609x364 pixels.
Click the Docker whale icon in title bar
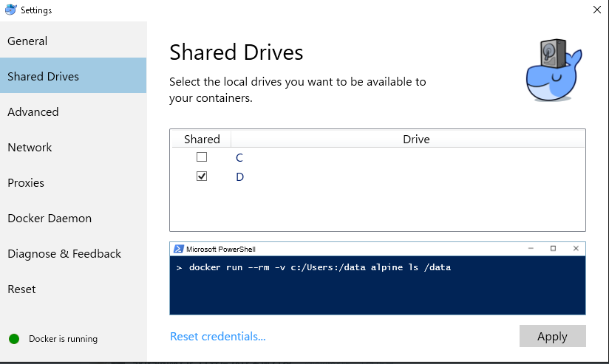pyautogui.click(x=10, y=10)
